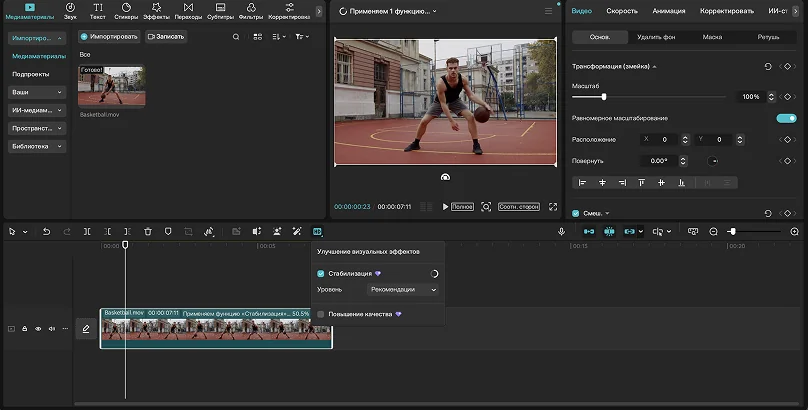The width and height of the screenshot is (808, 410).
Task: Select the Ретушь sub-tab
Action: (x=768, y=37)
